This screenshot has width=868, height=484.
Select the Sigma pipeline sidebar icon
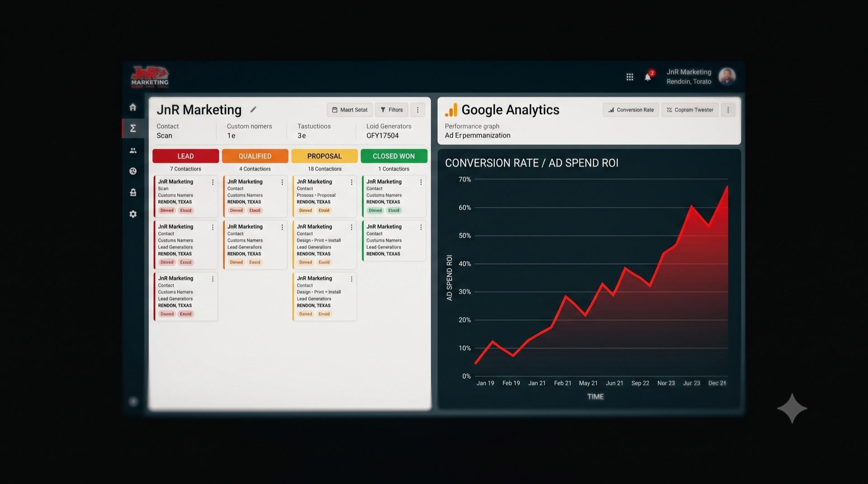click(133, 128)
